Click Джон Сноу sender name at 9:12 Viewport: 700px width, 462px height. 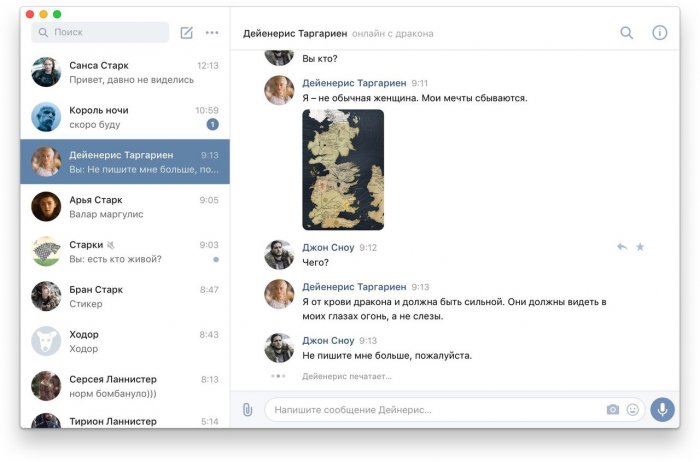tap(328, 247)
